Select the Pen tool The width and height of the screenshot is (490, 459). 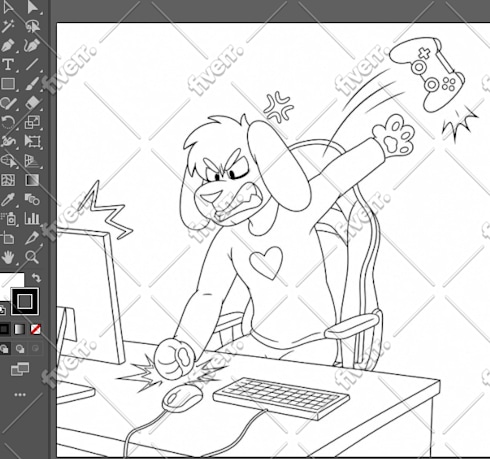pos(8,45)
